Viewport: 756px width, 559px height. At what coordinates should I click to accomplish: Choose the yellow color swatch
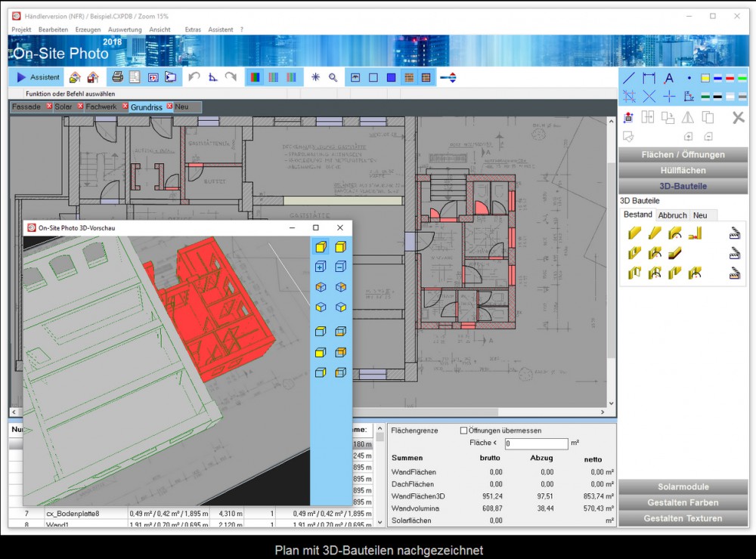point(705,78)
